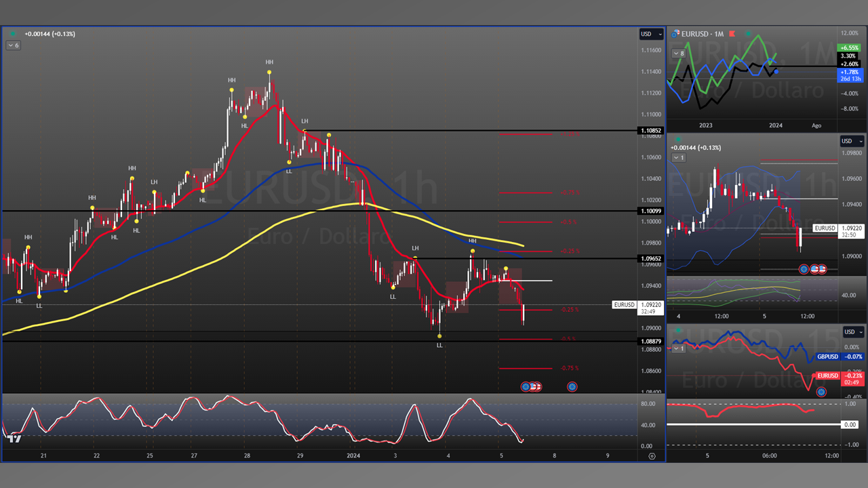Click the 2024 date label on main time axis
Viewport: 868px width, 488px height.
pos(355,456)
